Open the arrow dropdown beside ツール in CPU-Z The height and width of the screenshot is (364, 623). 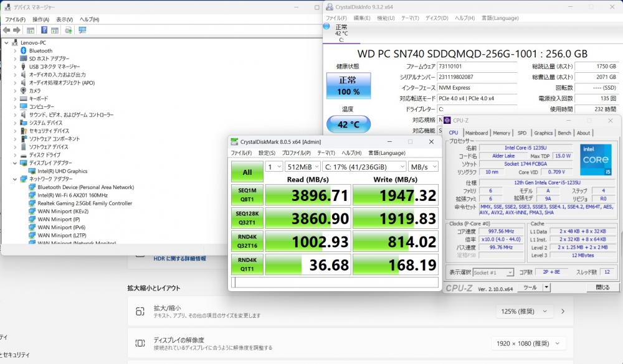click(547, 287)
